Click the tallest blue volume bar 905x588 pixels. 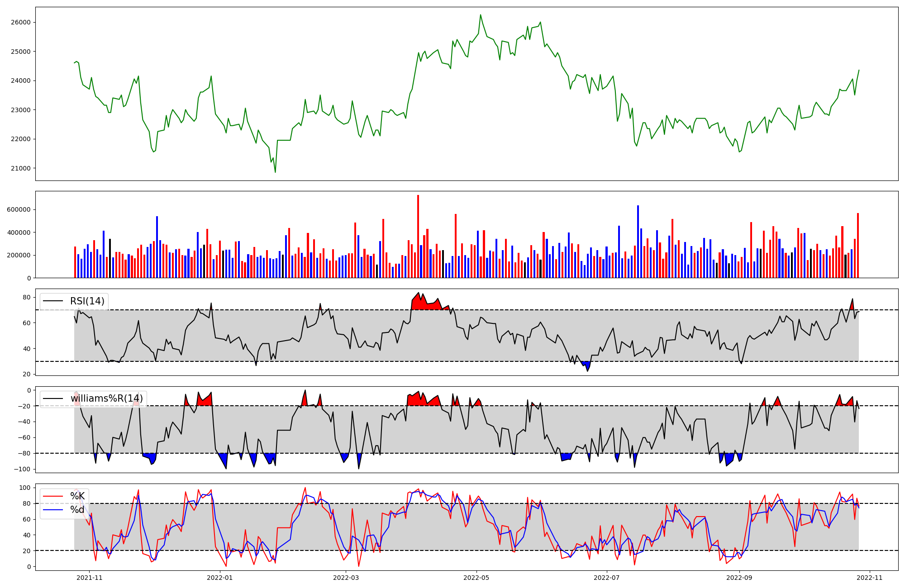[x=638, y=242]
